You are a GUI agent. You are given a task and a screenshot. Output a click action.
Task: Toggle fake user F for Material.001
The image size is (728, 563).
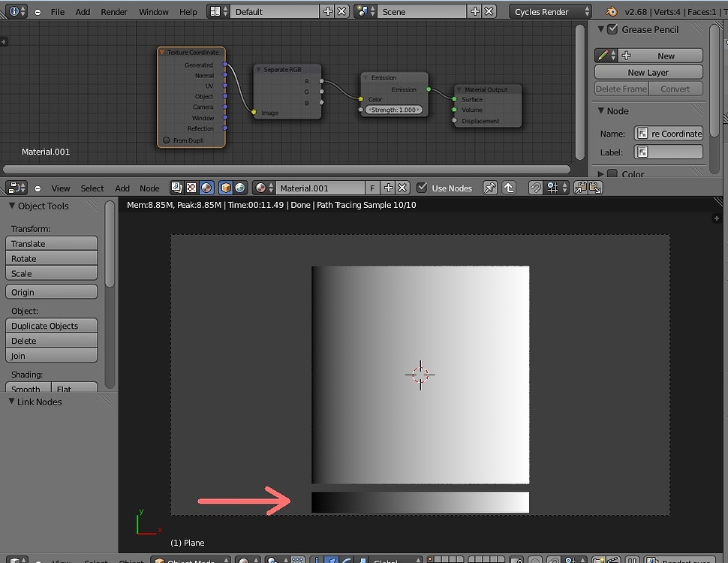(372, 188)
